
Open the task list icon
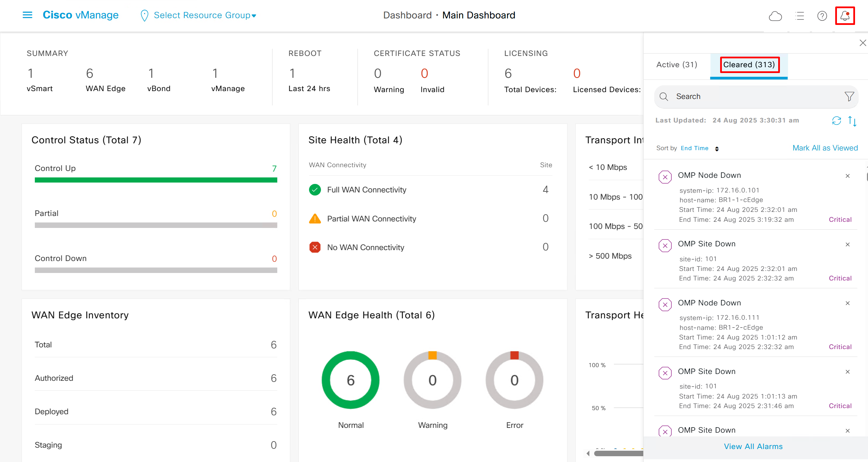click(x=799, y=16)
